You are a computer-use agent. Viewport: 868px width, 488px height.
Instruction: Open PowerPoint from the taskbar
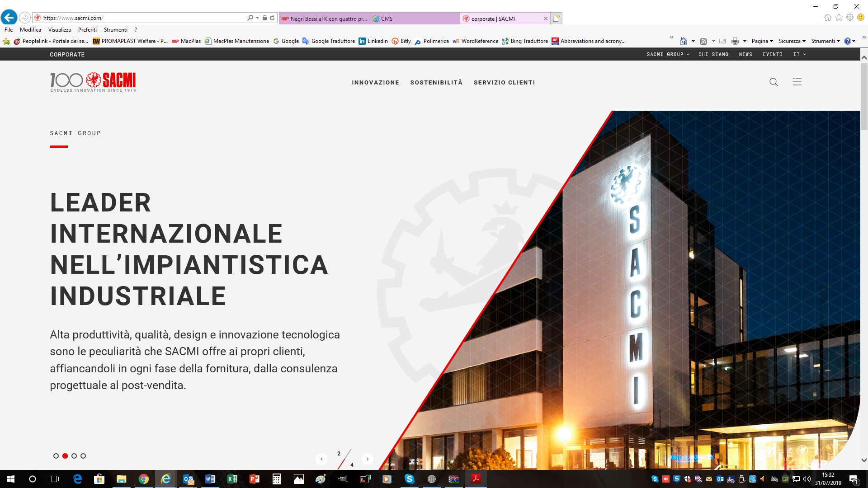255,479
